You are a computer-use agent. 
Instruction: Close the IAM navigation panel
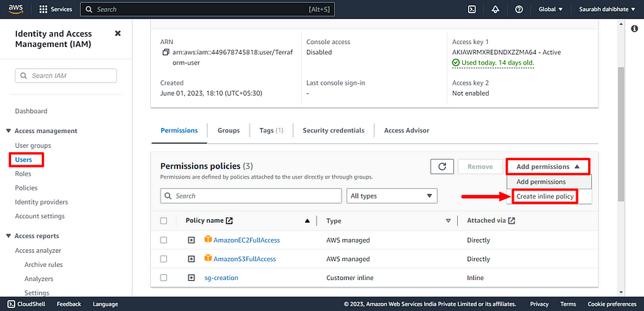pyautogui.click(x=118, y=33)
